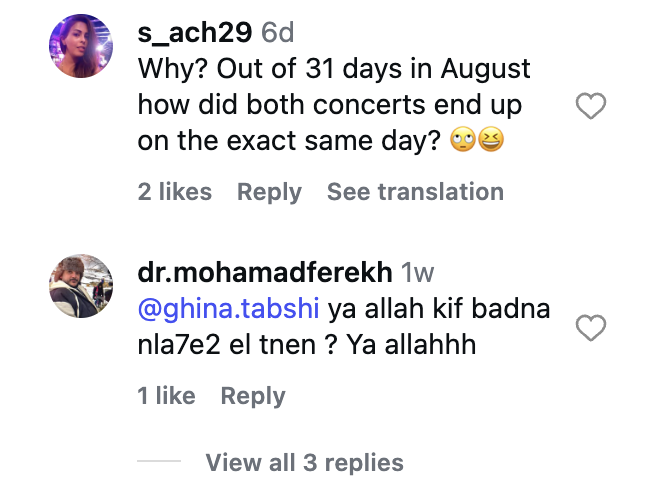Reply to s_ach29's comment
Viewport: 650px width, 478px height.
click(x=269, y=192)
